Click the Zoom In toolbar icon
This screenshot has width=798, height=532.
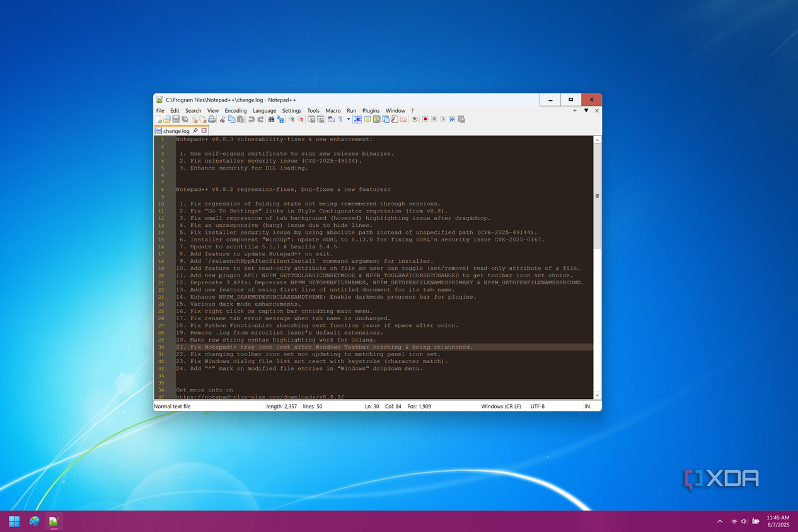tap(291, 119)
